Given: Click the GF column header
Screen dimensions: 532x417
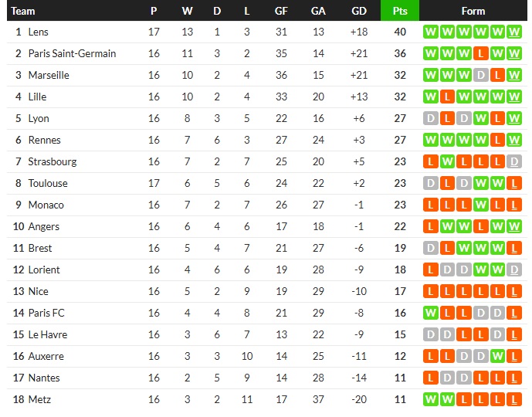Looking at the screenshot, I should tap(281, 11).
